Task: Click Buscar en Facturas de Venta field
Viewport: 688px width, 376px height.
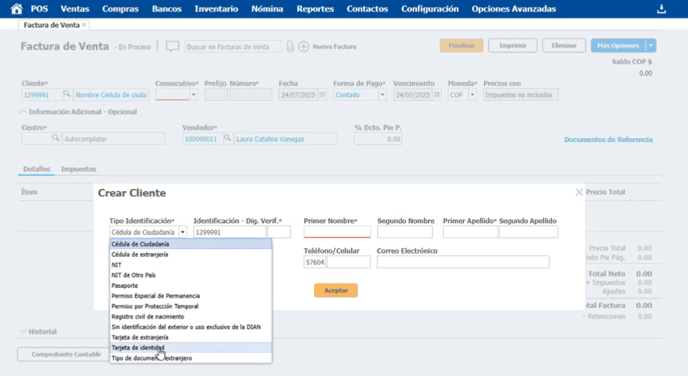Action: point(233,47)
